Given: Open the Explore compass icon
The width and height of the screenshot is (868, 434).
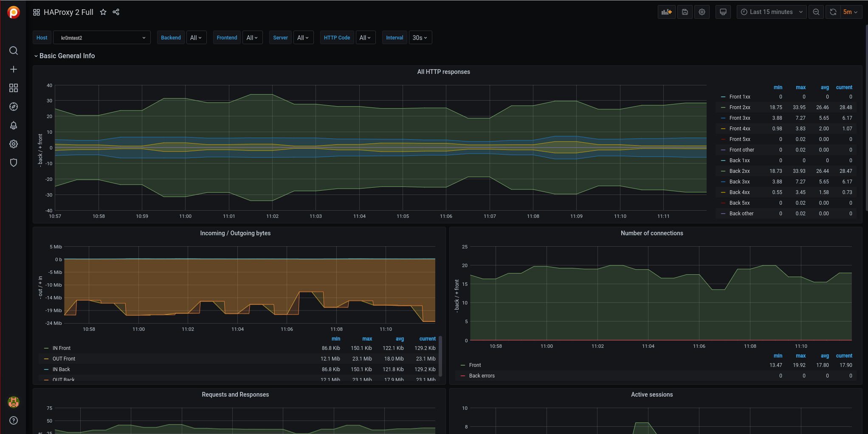Looking at the screenshot, I should [14, 107].
